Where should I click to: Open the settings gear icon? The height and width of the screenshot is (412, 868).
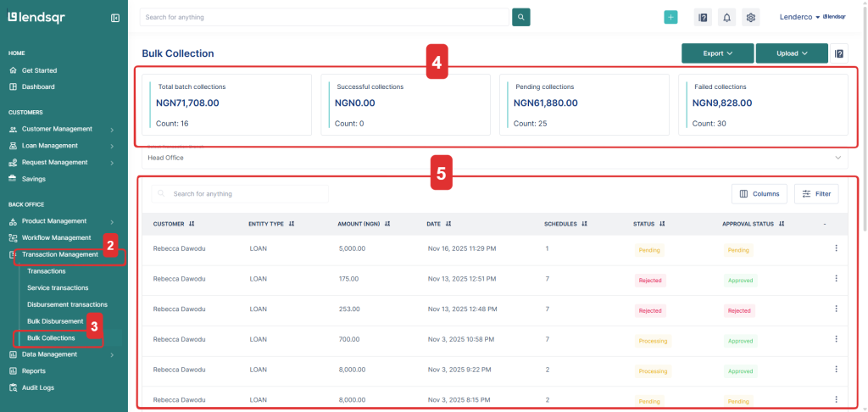(750, 17)
